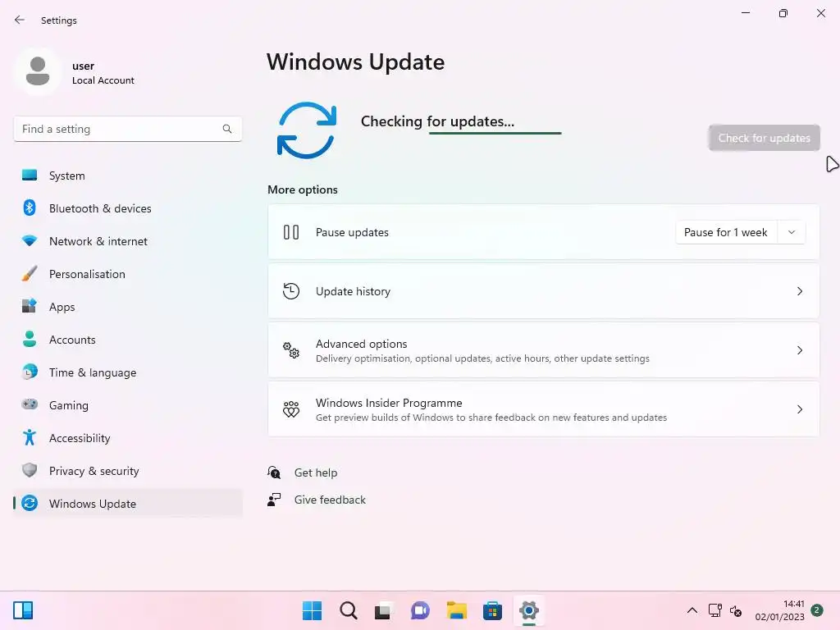Click the Windows Update sync icon in sidebar
This screenshot has width=840, height=630.
coord(30,503)
